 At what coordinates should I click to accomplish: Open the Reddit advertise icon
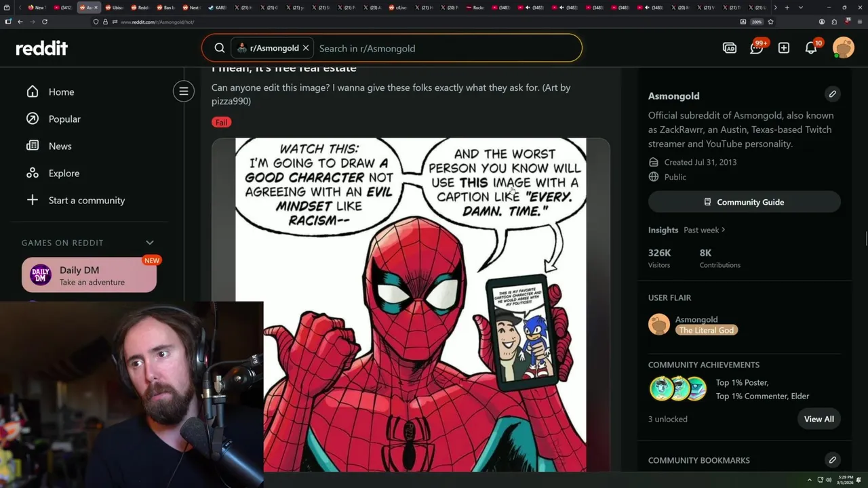tap(730, 48)
